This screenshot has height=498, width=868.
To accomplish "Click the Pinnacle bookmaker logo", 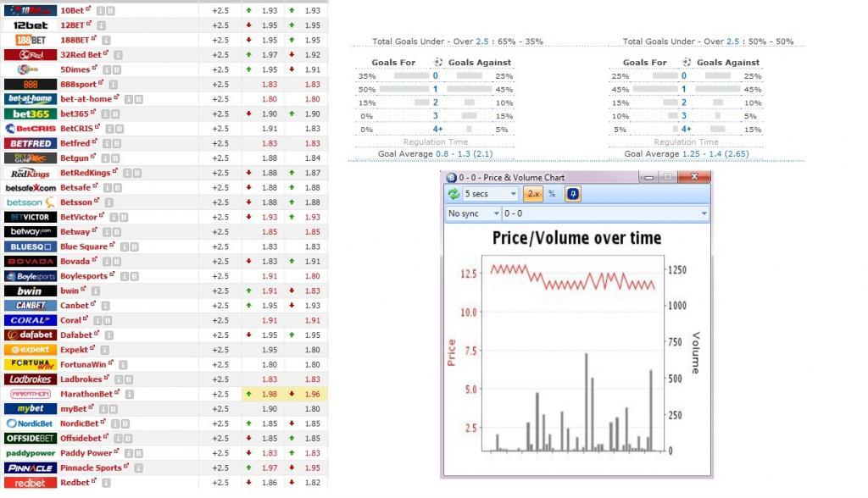I will coord(31,468).
